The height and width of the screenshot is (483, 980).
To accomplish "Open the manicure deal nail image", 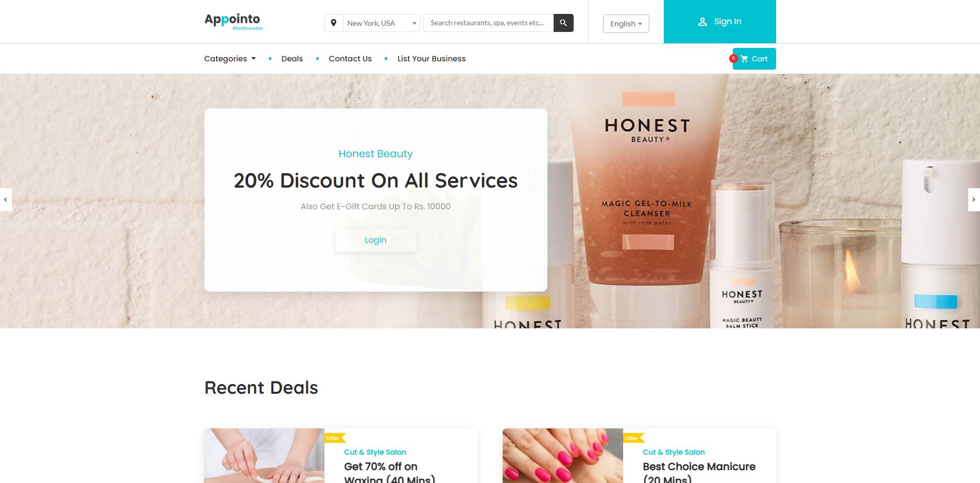I will click(x=563, y=456).
